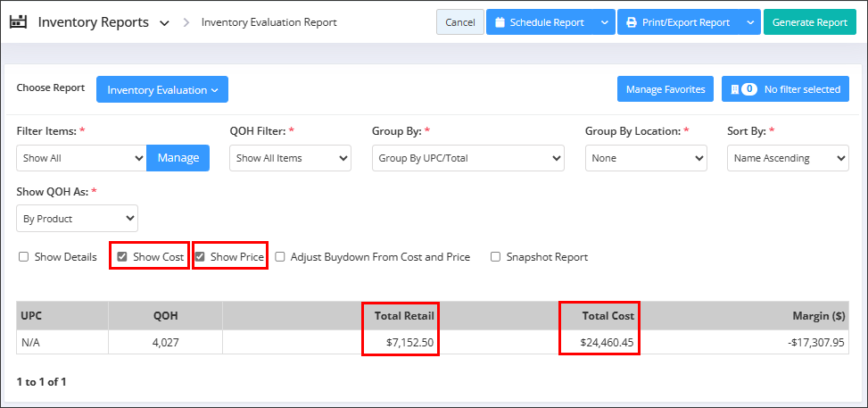Click the Manage button beside Filter Items
The image size is (868, 408).
tap(178, 158)
